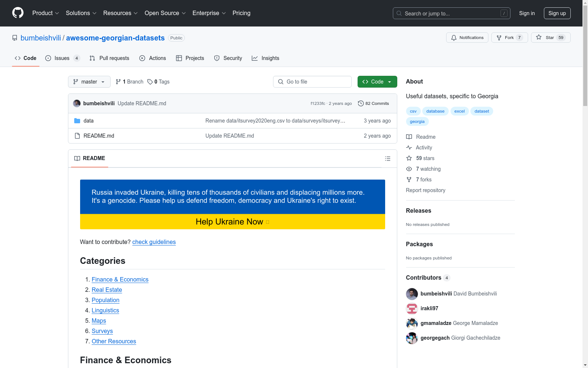Focus the Search or jump to field
Viewport: 588px width, 368px height.
tap(452, 13)
